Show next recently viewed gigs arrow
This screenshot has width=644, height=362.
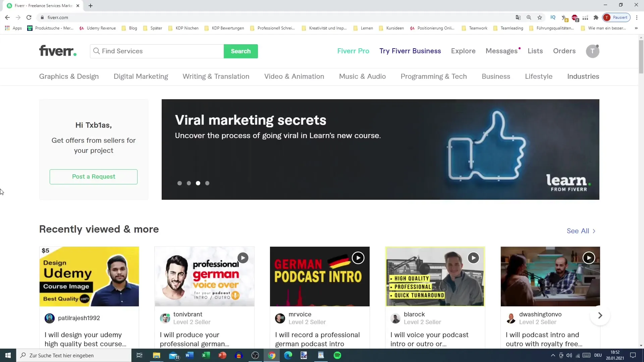(600, 315)
